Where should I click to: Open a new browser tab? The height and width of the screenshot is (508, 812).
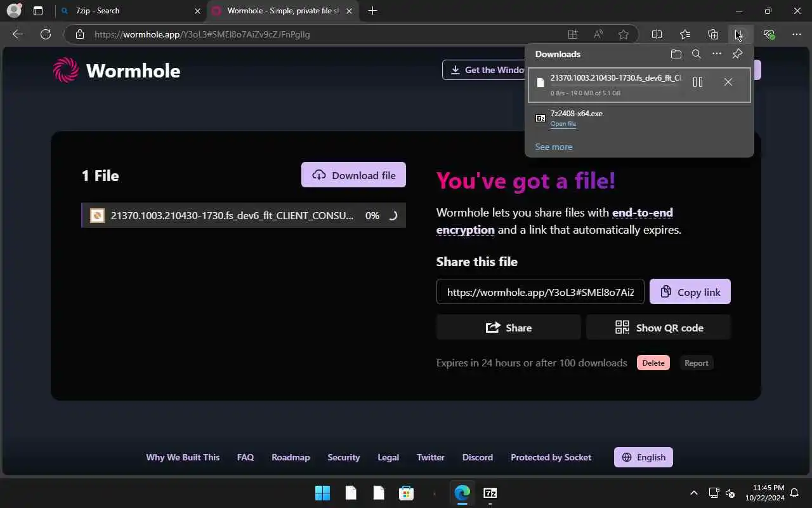(372, 11)
